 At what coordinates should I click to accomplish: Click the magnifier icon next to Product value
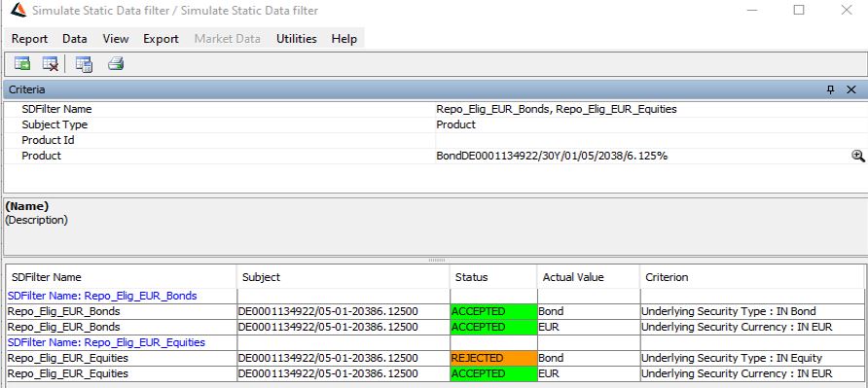tap(858, 157)
